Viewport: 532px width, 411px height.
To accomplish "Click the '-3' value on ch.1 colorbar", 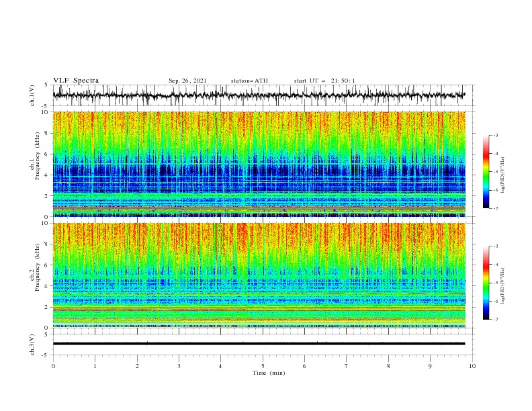I will tap(495, 135).
